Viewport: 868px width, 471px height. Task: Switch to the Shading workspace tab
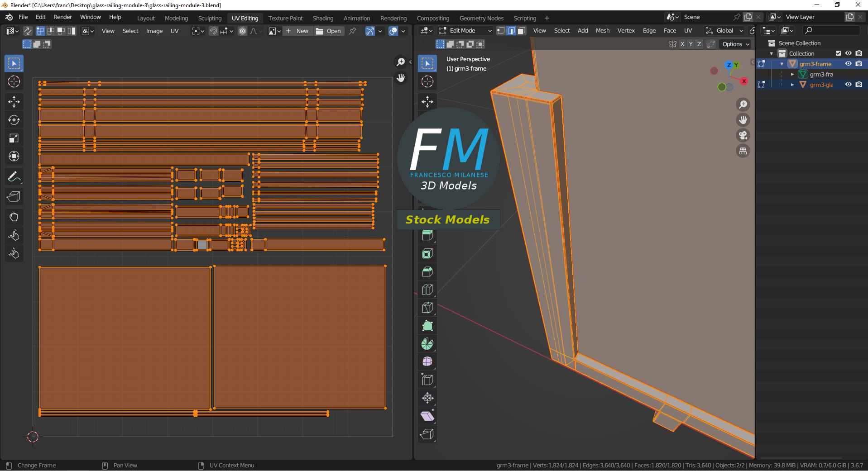[323, 18]
